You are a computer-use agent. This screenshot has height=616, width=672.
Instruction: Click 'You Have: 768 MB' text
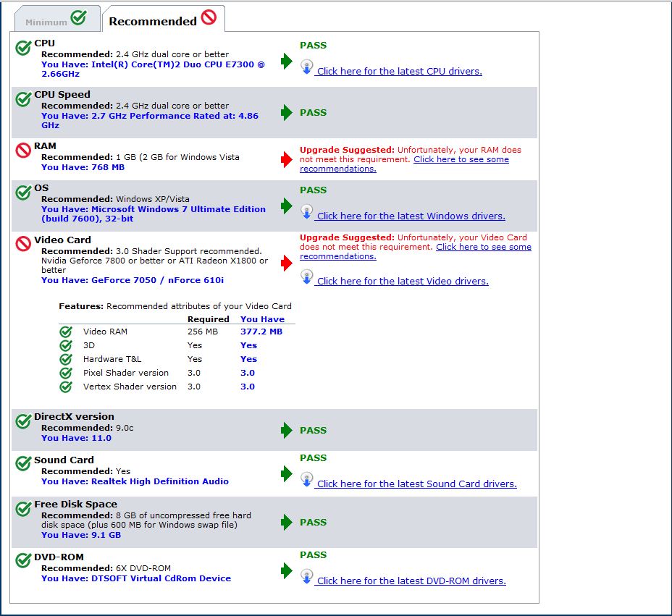pos(83,167)
